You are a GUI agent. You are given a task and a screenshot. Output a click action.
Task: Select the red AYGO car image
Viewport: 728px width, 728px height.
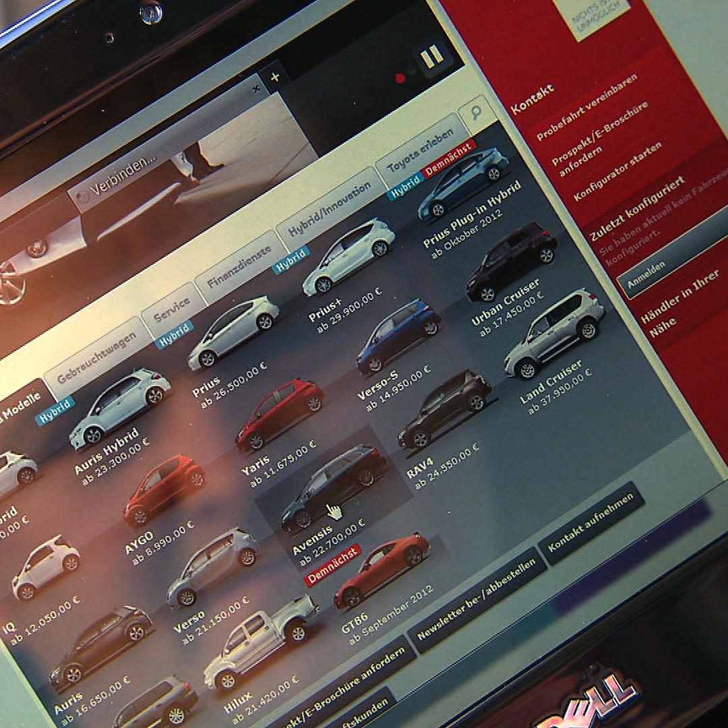164,489
